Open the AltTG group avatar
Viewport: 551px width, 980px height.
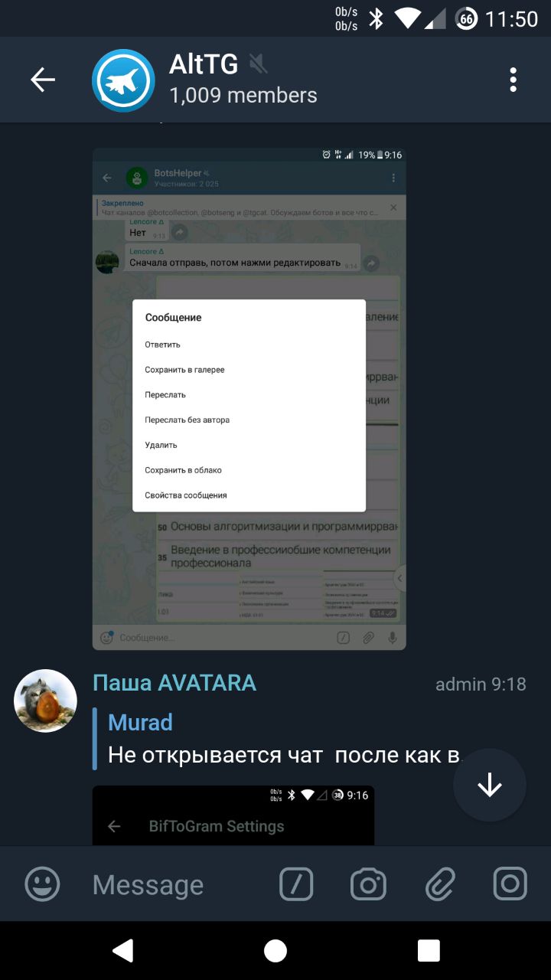point(123,80)
